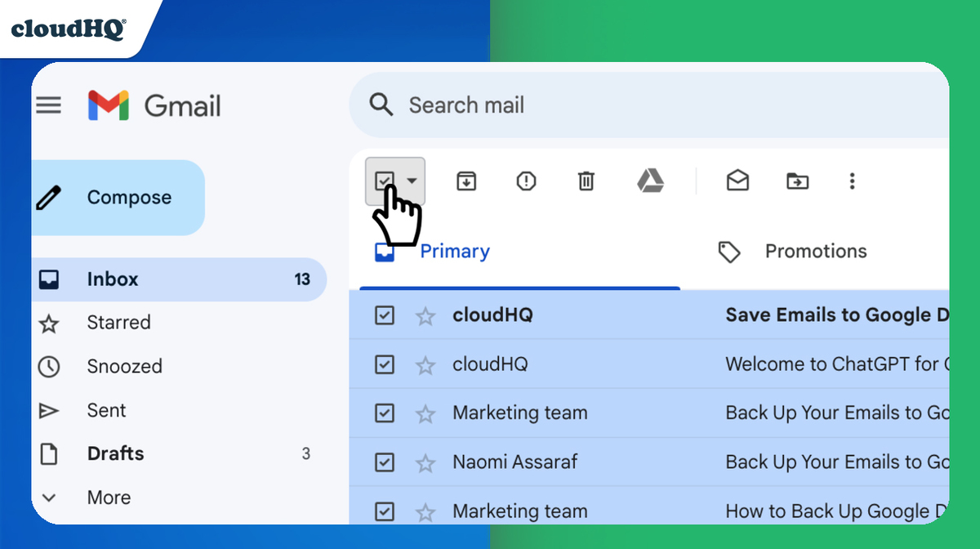
Task: Deselect the Naomi Assaraf email
Action: 384,462
